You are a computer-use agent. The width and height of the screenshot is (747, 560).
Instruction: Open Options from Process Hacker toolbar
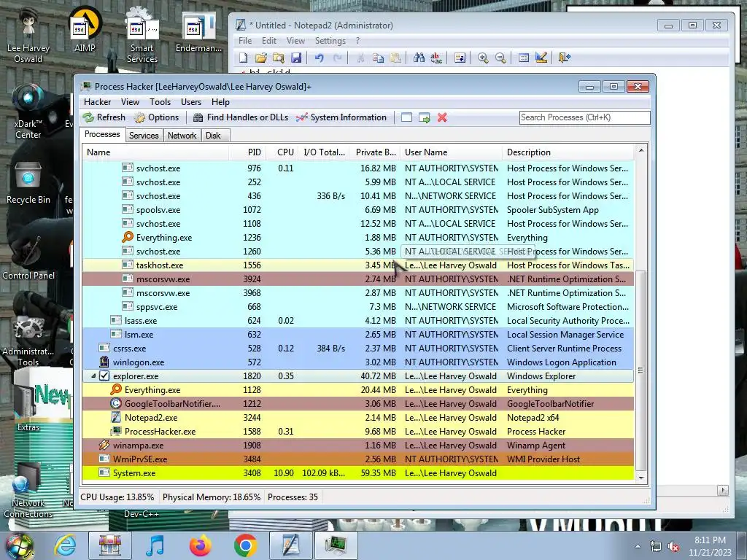click(157, 117)
